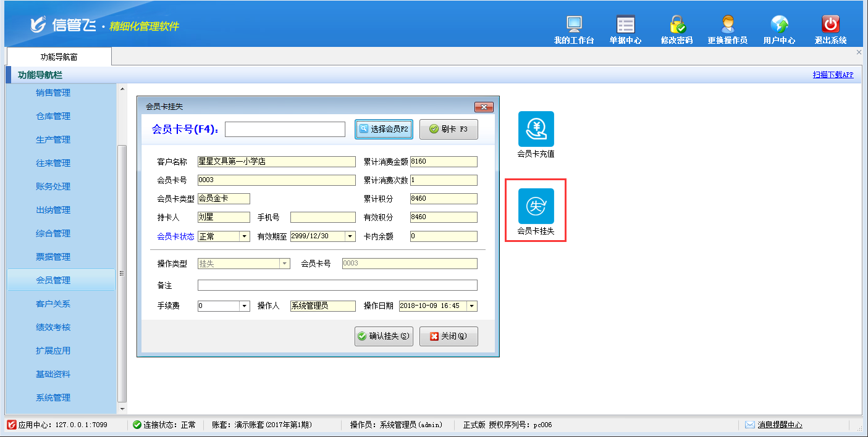
Task: Open 单据中心 document center icon
Action: point(625,25)
